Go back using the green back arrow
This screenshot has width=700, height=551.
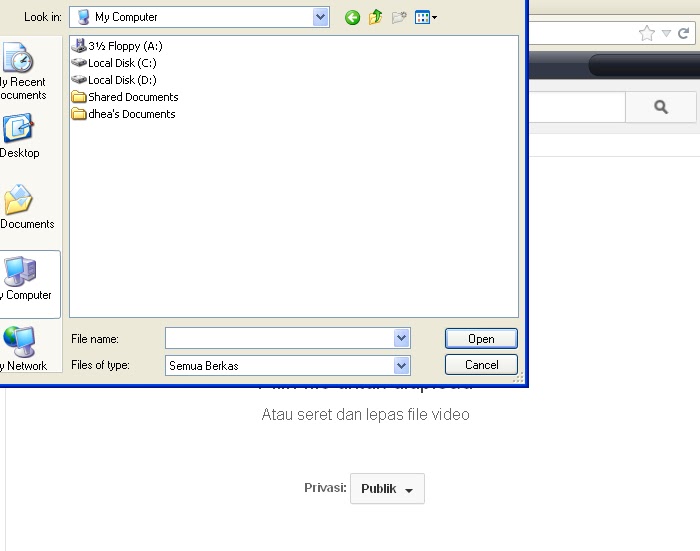(x=352, y=17)
